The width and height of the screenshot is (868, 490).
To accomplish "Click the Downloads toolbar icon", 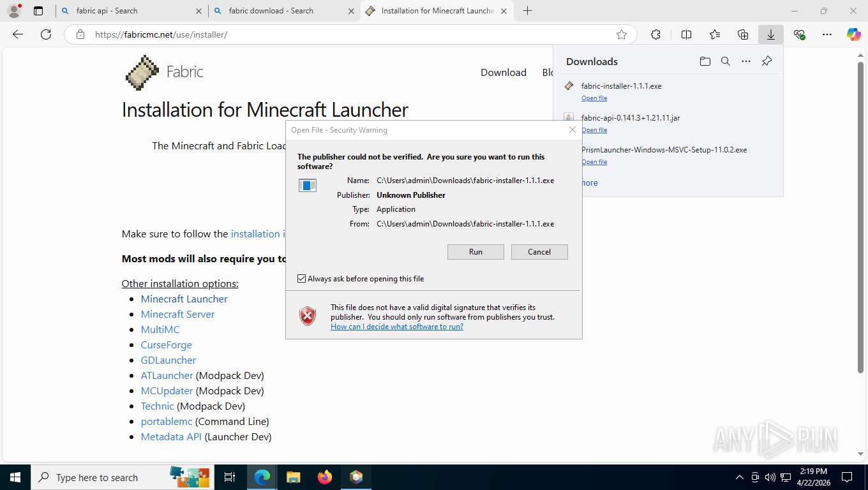I will [x=771, y=34].
